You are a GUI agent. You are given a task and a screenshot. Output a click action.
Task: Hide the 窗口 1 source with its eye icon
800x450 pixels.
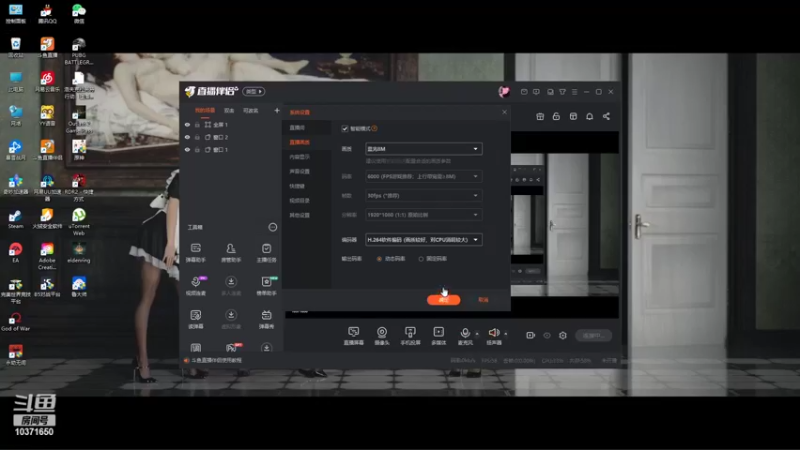(187, 149)
